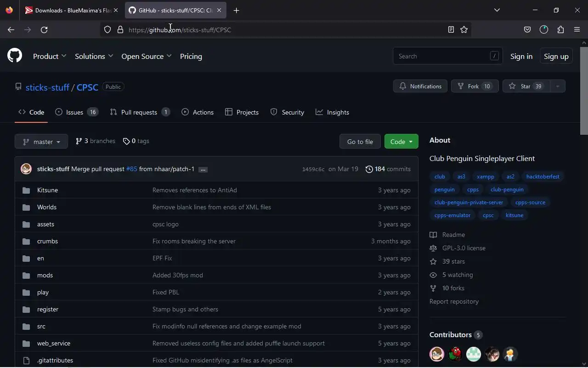Click the first contributor avatar
The height and width of the screenshot is (368, 588).
[x=437, y=354]
